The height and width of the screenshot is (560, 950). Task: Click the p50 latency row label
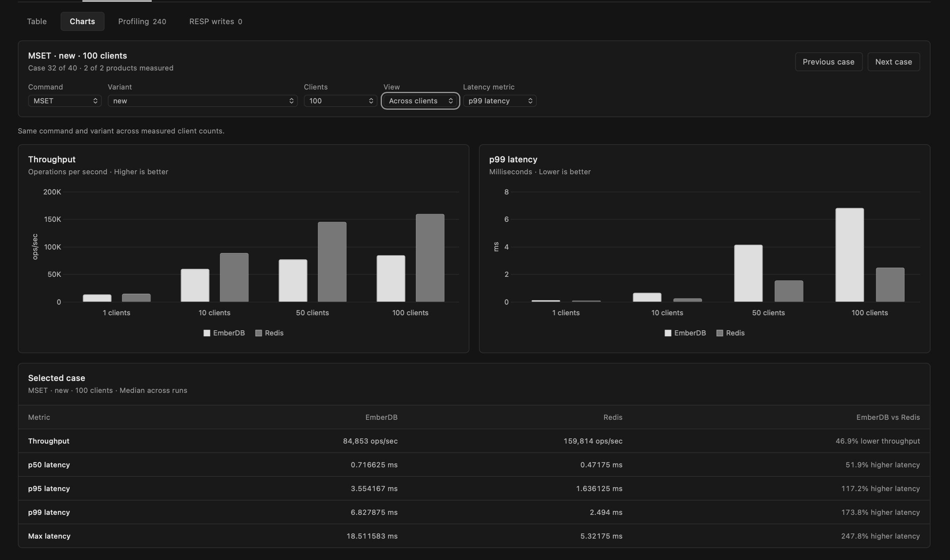point(49,465)
